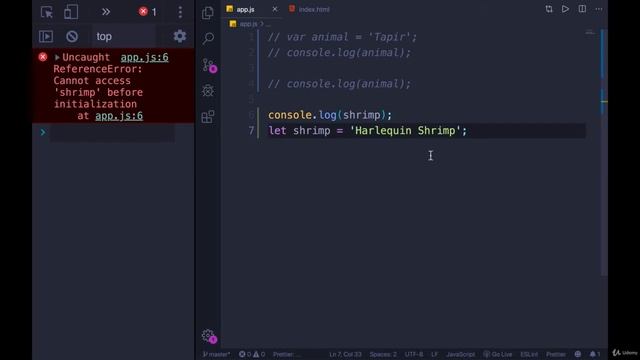Click the 'console.log(shrimp);' line
The image size is (640, 360).
tap(330, 115)
